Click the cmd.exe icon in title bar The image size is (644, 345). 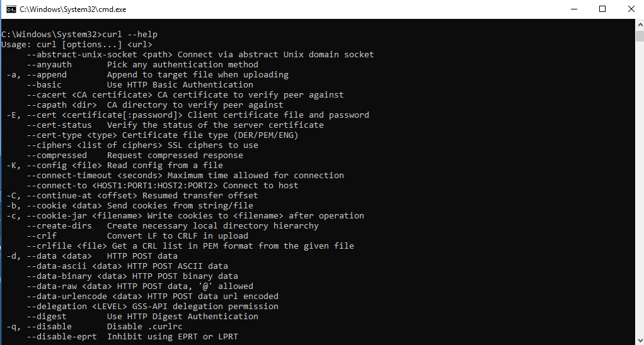tap(11, 9)
